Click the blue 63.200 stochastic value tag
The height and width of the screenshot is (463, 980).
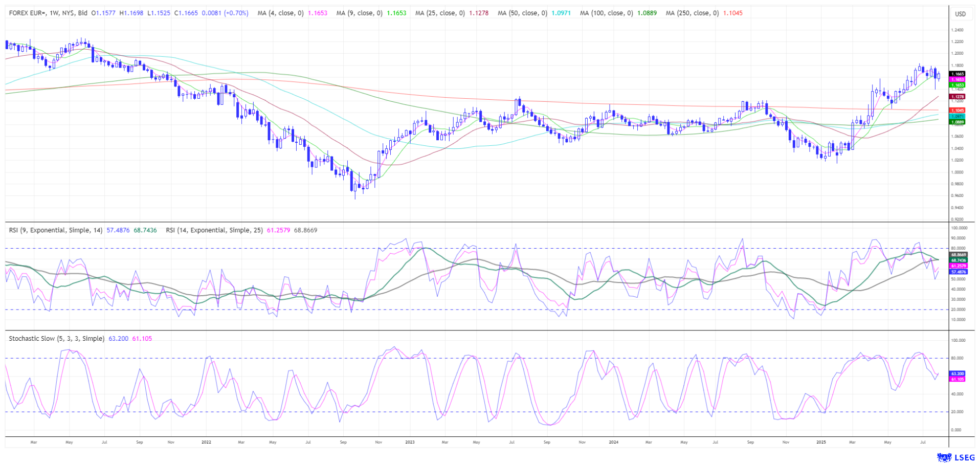957,373
